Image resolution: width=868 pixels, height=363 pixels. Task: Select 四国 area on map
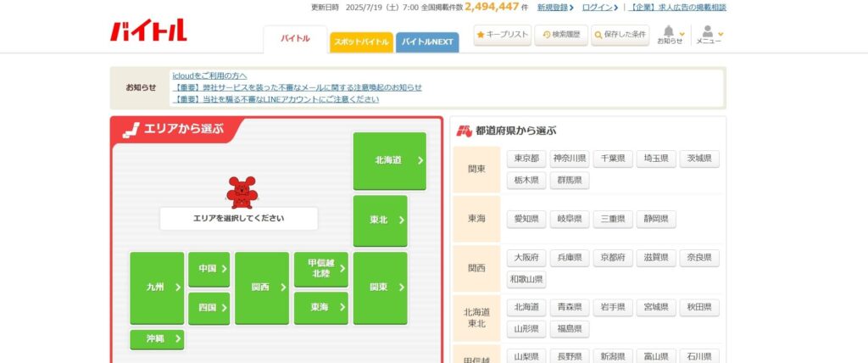click(209, 308)
